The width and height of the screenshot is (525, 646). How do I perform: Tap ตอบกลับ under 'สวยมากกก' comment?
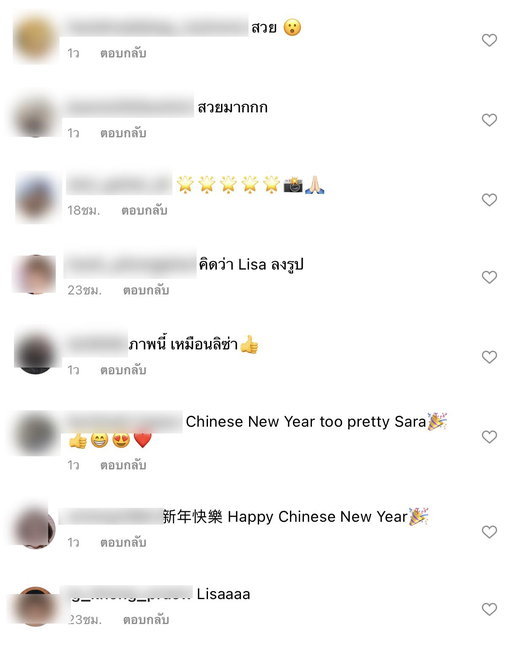pyautogui.click(x=123, y=133)
